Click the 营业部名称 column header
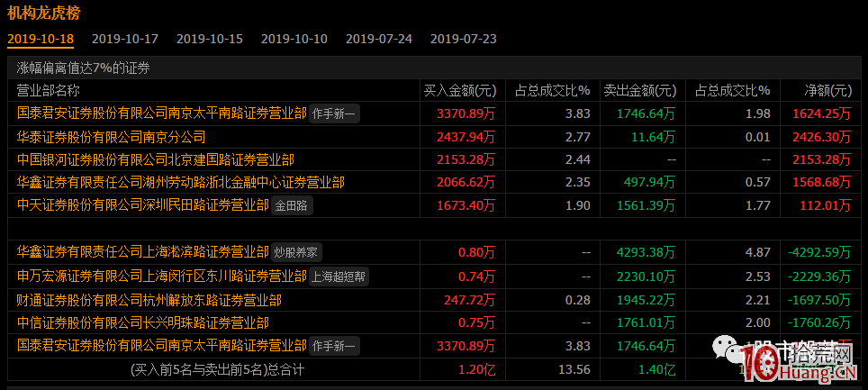The height and width of the screenshot is (390, 868). (48, 90)
